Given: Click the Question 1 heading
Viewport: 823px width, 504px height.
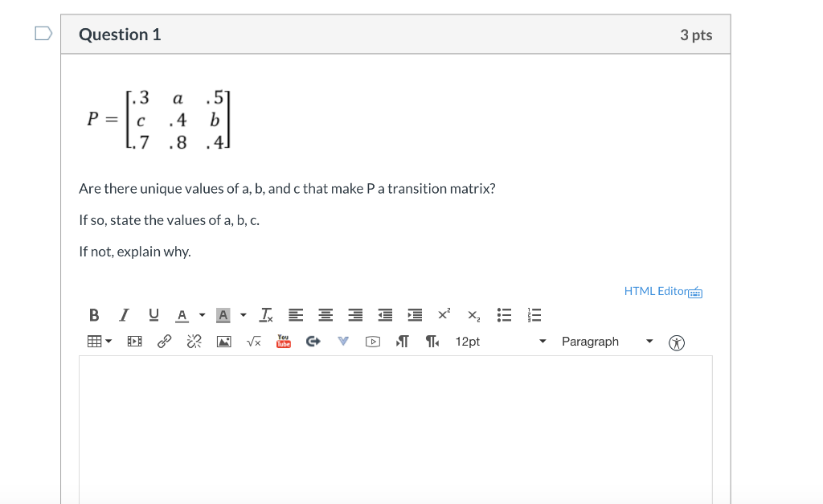Looking at the screenshot, I should tap(120, 35).
